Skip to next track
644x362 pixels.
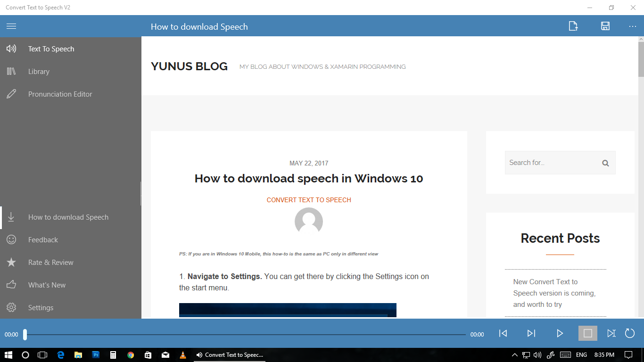pos(531,333)
